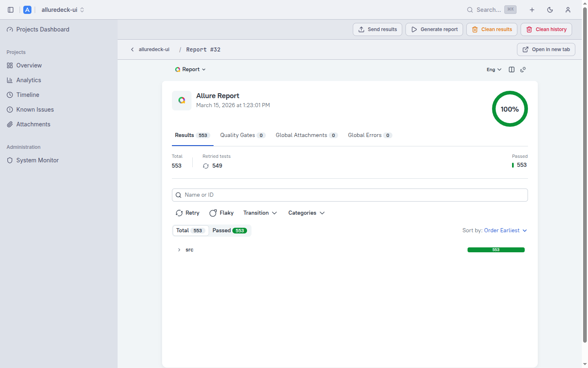Open the Transition filter dropdown
The height and width of the screenshot is (368, 588).
(x=260, y=213)
